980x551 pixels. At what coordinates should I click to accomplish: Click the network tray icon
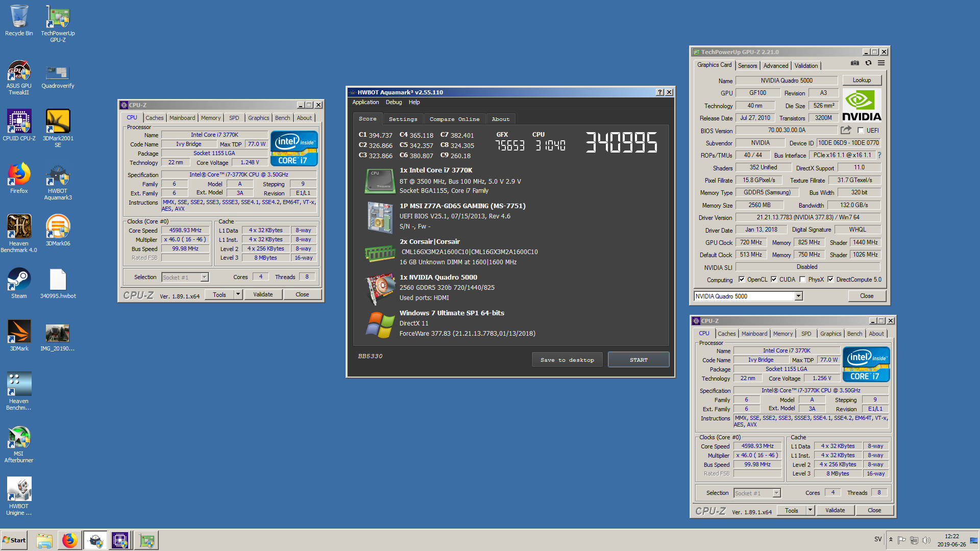pyautogui.click(x=914, y=540)
